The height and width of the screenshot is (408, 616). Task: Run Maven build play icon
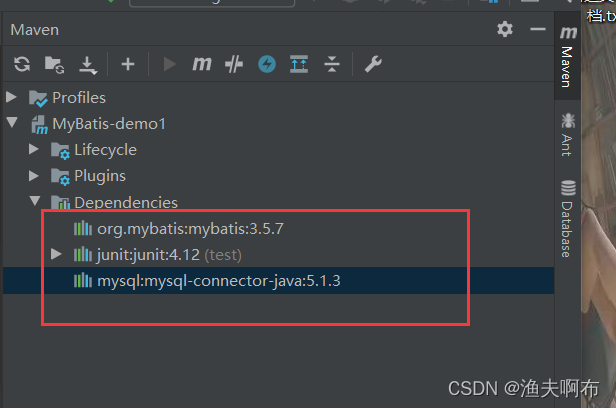point(169,64)
